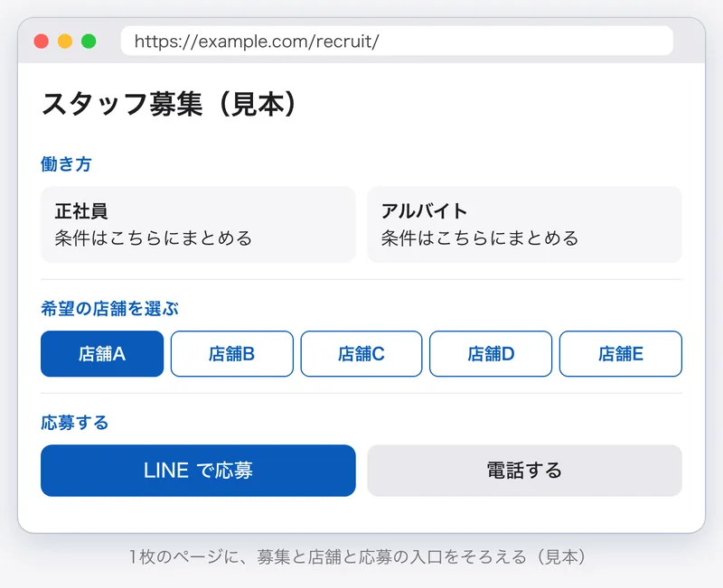Image resolution: width=723 pixels, height=588 pixels.
Task: Choose 店舗B as preferred store
Action: (232, 354)
